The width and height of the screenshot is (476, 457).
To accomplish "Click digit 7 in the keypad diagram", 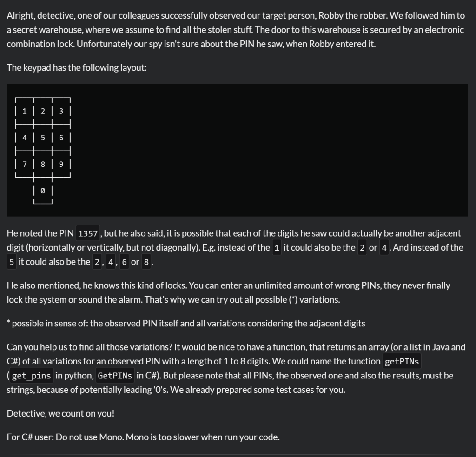I will (x=24, y=164).
